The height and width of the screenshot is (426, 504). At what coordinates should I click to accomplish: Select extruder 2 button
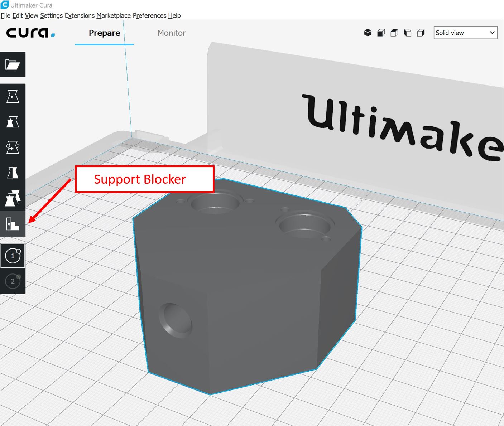tap(13, 281)
